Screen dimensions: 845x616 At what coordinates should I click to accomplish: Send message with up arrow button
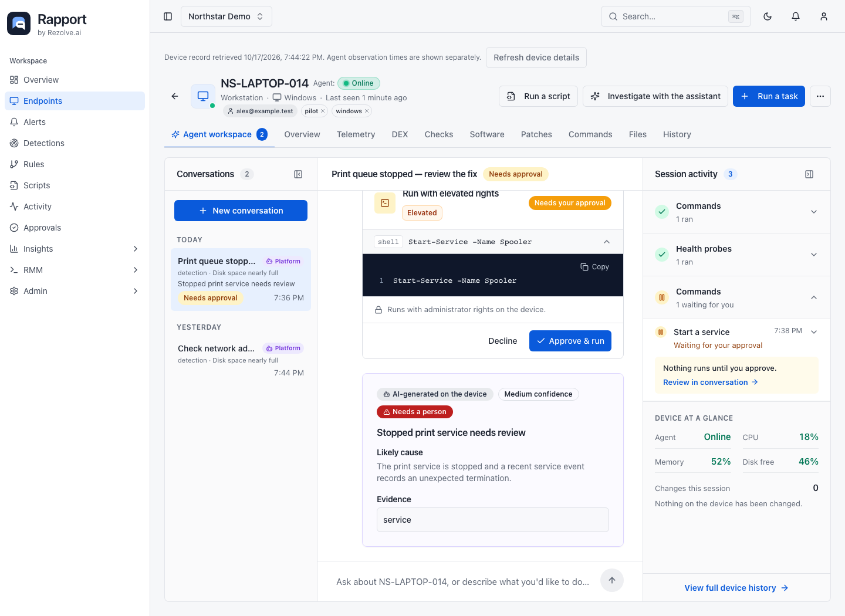pos(612,580)
